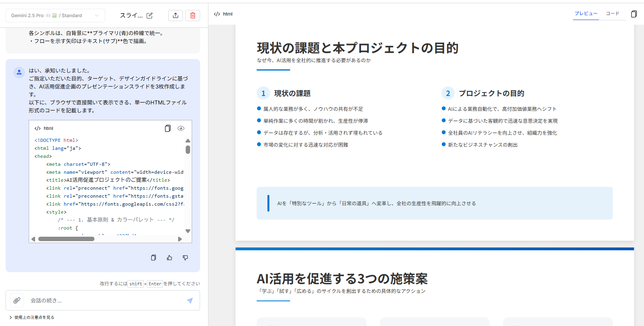The height and width of the screenshot is (326, 644).
Task: Switch to the プレビュー tab
Action: pos(586,14)
